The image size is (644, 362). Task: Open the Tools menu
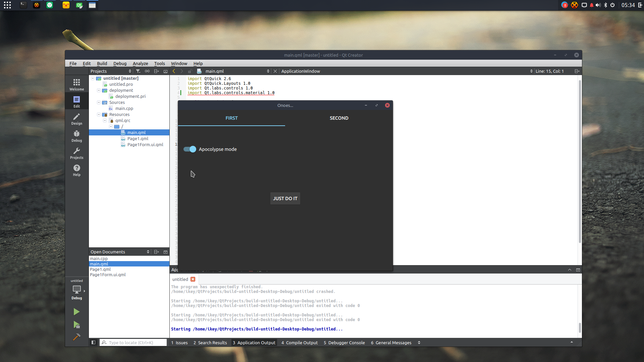pyautogui.click(x=159, y=63)
